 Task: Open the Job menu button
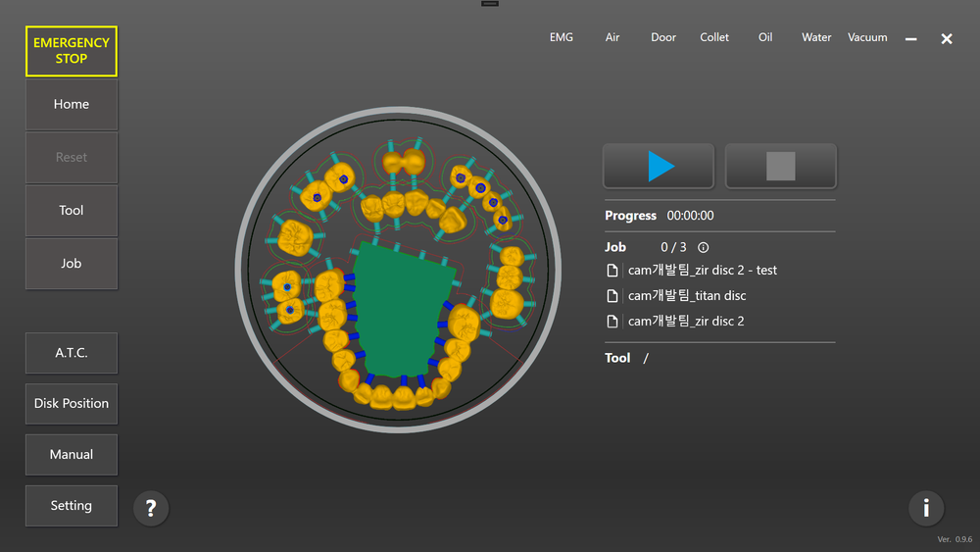pos(72,264)
